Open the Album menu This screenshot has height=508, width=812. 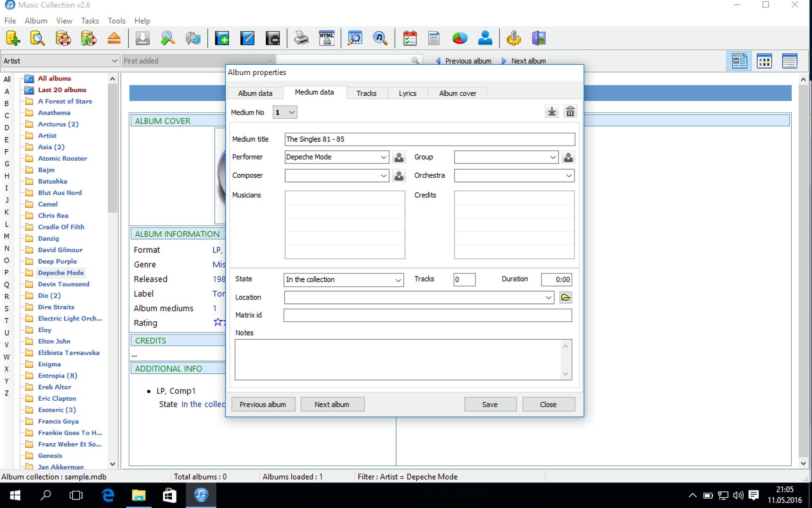click(x=36, y=21)
